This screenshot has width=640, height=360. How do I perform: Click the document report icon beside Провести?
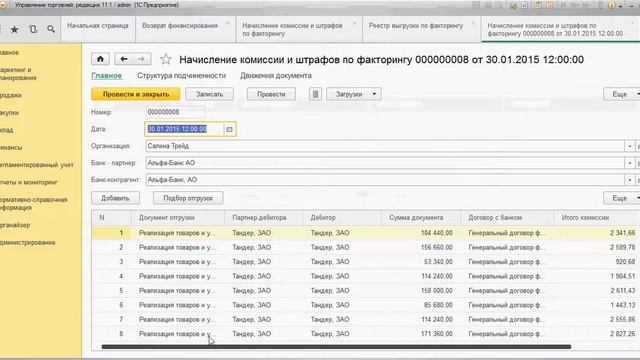[315, 94]
